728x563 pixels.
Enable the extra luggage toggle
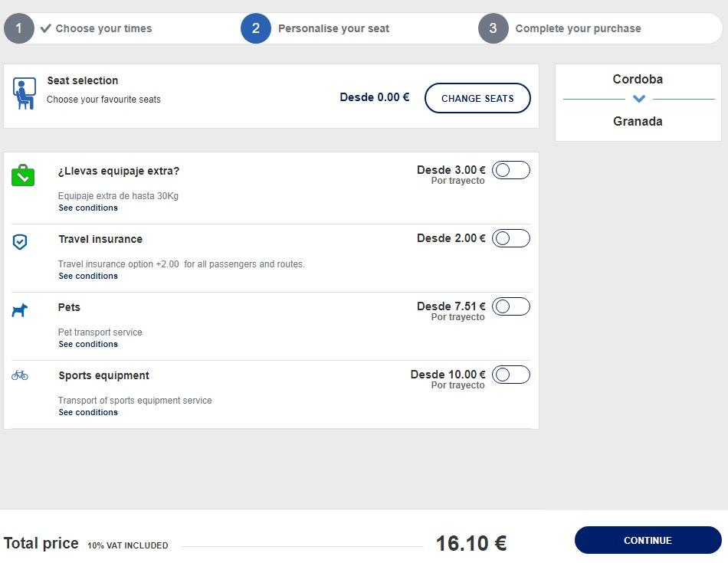(x=510, y=170)
